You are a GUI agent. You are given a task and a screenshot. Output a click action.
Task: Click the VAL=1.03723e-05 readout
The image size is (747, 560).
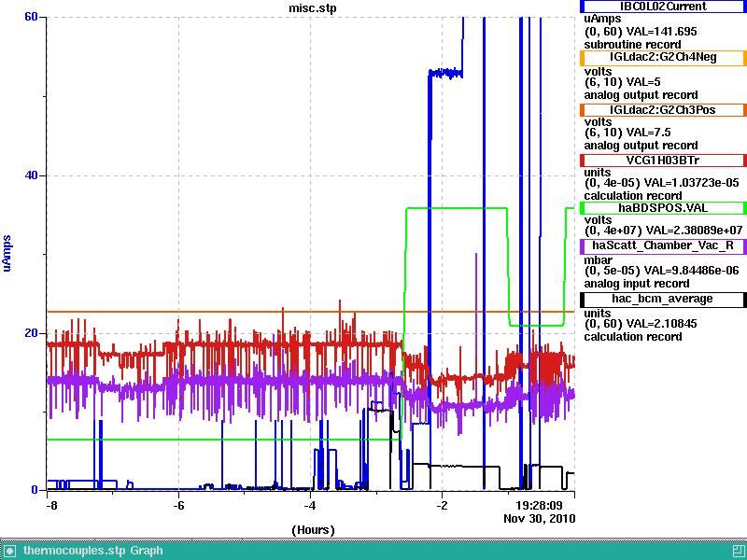(692, 183)
